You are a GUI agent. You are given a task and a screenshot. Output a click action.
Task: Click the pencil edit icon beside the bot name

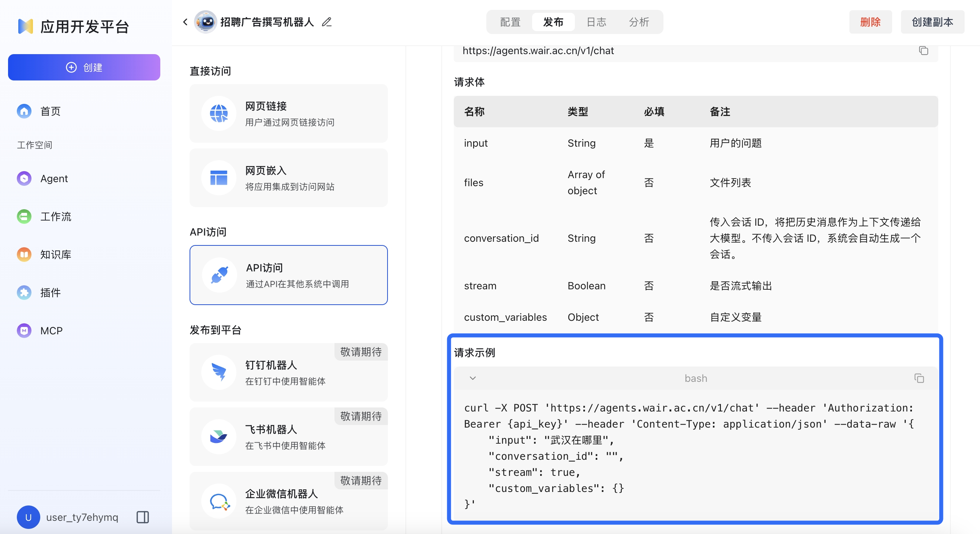[326, 22]
